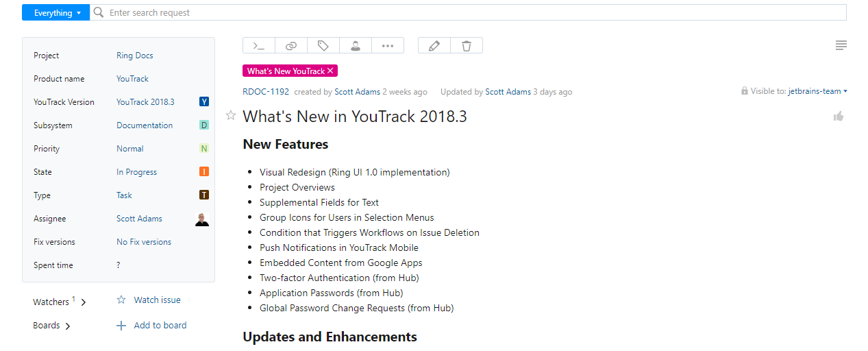This screenshot has width=868, height=351.
Task: Open the Visible to jetbrains-team dropdown
Action: tap(817, 91)
